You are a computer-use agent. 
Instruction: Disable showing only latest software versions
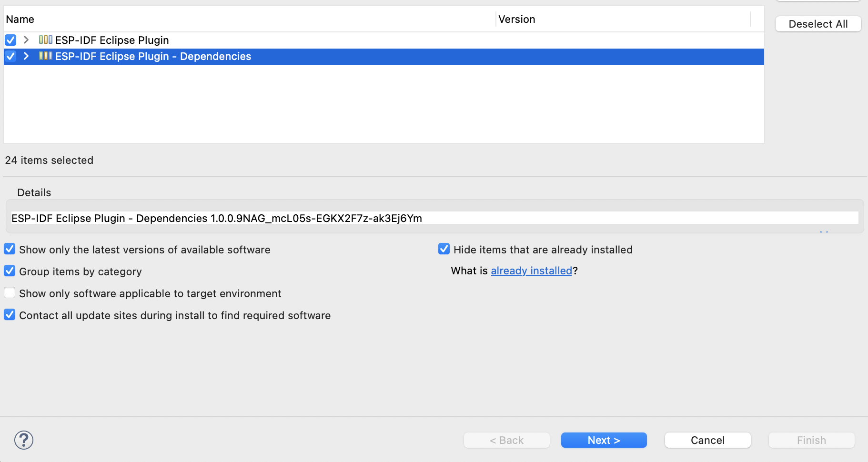(x=9, y=249)
